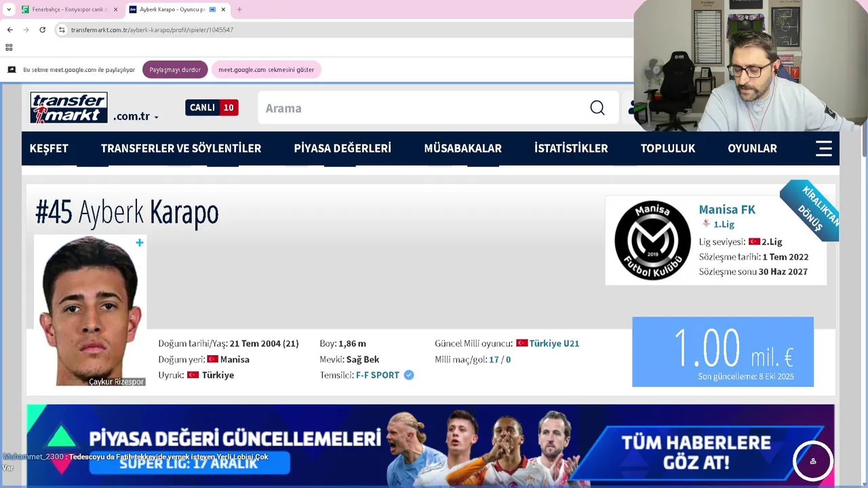This screenshot has height=488, width=868.
Task: Open the apps grid in bookmarks bar
Action: tap(9, 47)
